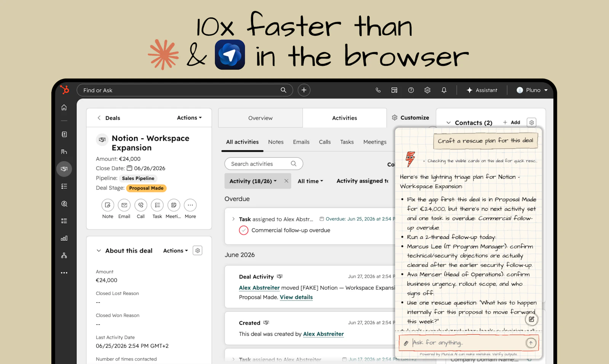
Task: Switch to the Overview tab
Action: (260, 118)
